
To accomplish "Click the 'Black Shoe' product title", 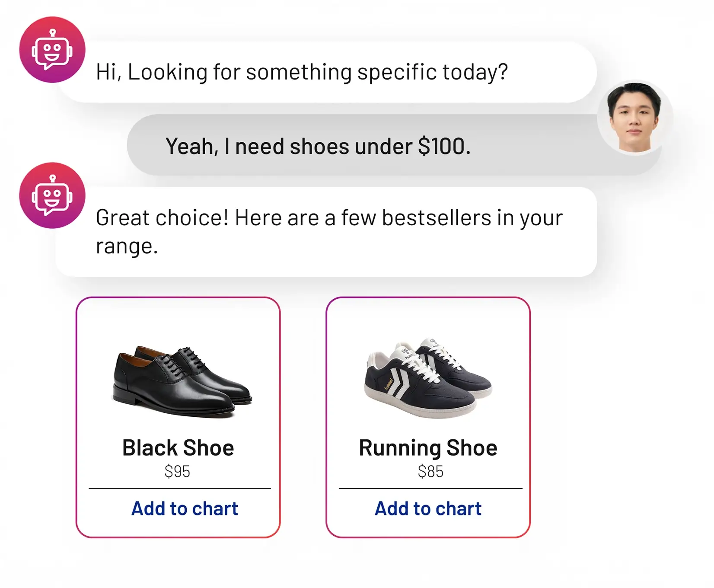I will tap(178, 447).
